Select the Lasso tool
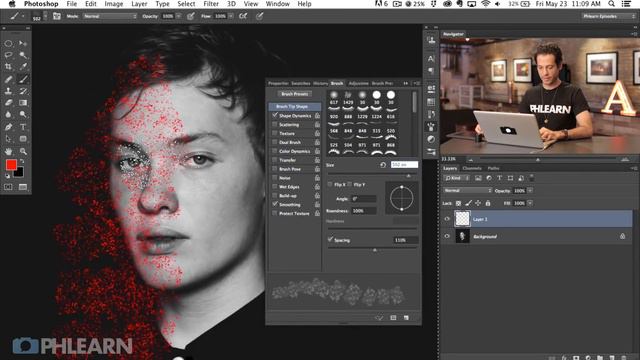The height and width of the screenshot is (360, 640). tap(8, 55)
